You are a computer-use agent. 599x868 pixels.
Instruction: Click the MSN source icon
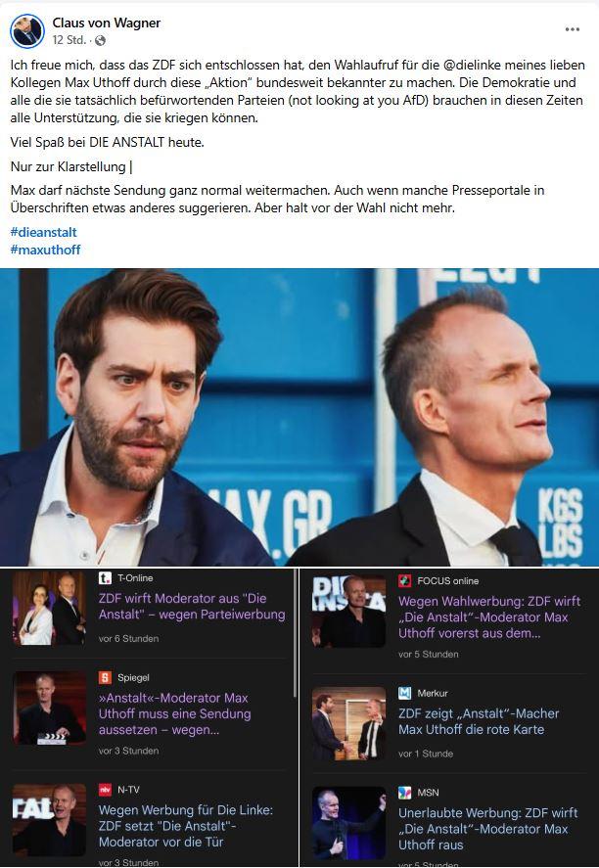pyautogui.click(x=404, y=793)
